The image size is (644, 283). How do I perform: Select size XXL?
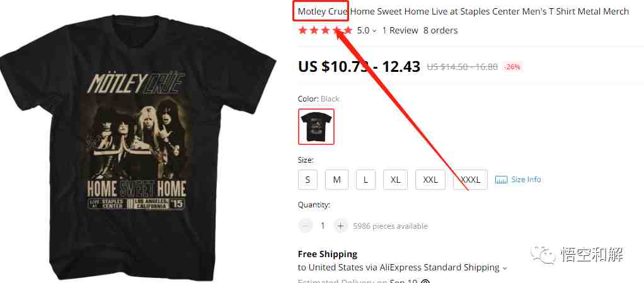[430, 180]
